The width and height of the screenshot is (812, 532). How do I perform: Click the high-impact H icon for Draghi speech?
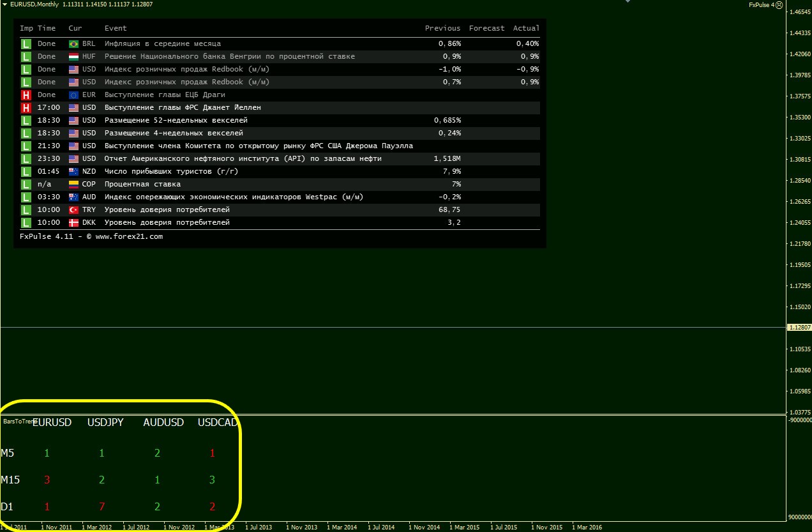coord(26,95)
